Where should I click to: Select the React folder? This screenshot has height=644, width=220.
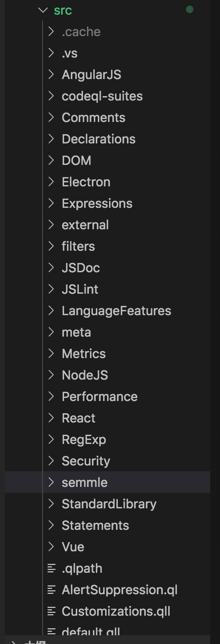108,418
